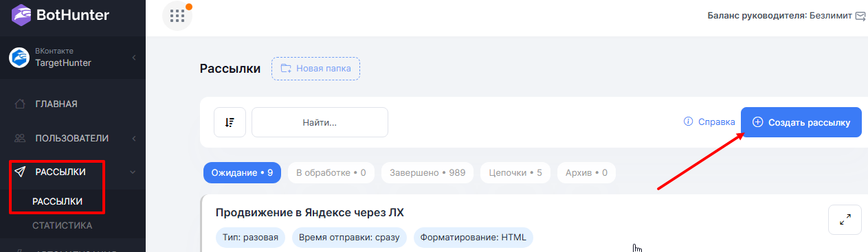Create a Новая папка folder

pyautogui.click(x=316, y=69)
